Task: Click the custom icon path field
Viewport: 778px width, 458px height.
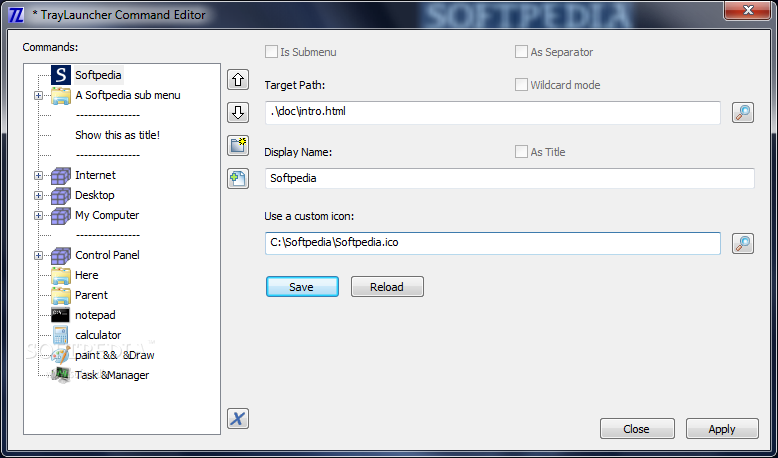Action: [493, 244]
